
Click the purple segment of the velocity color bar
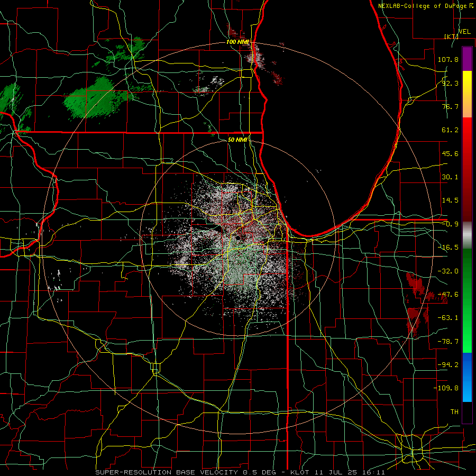467,59
